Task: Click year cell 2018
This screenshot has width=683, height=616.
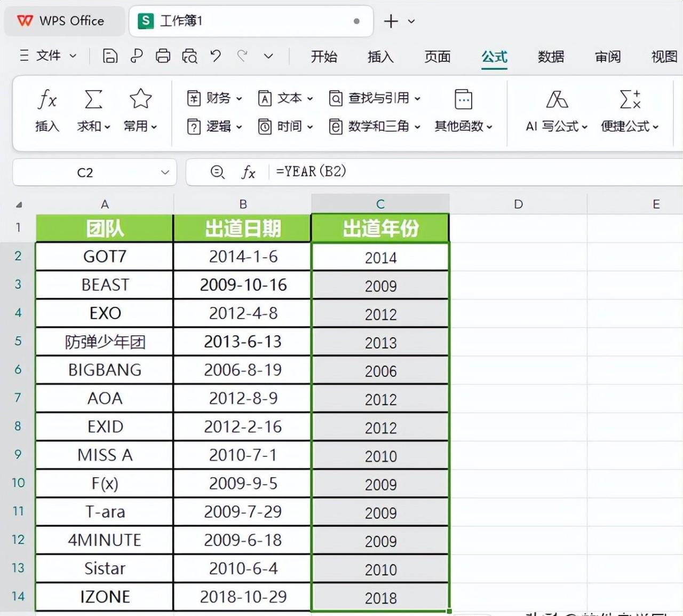Action: point(380,597)
